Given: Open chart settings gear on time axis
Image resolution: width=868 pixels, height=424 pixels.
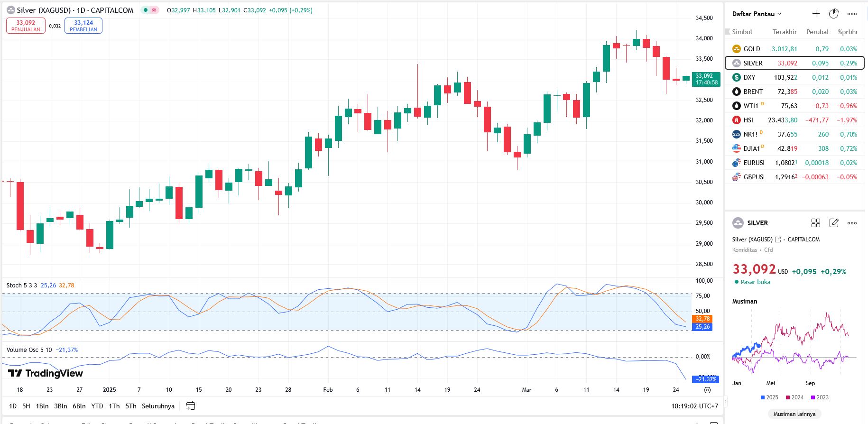Looking at the screenshot, I should (x=707, y=390).
